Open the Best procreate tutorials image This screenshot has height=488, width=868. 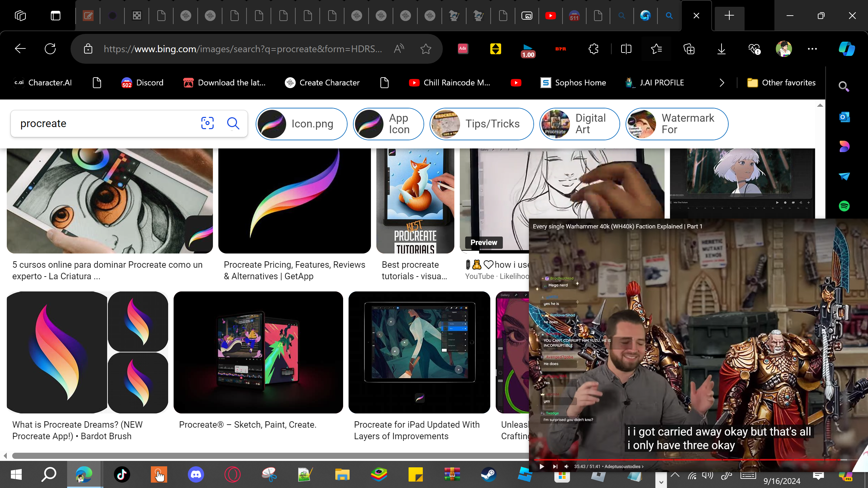[415, 201]
